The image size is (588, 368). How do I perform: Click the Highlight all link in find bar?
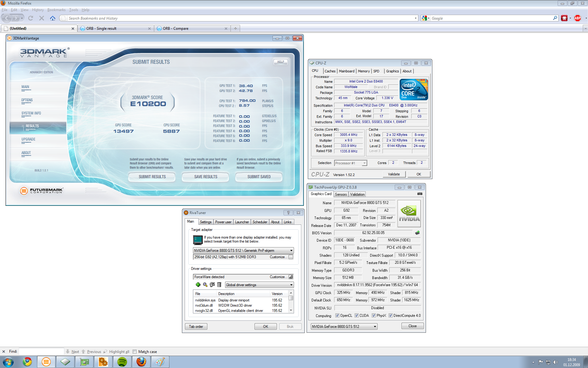(x=119, y=351)
